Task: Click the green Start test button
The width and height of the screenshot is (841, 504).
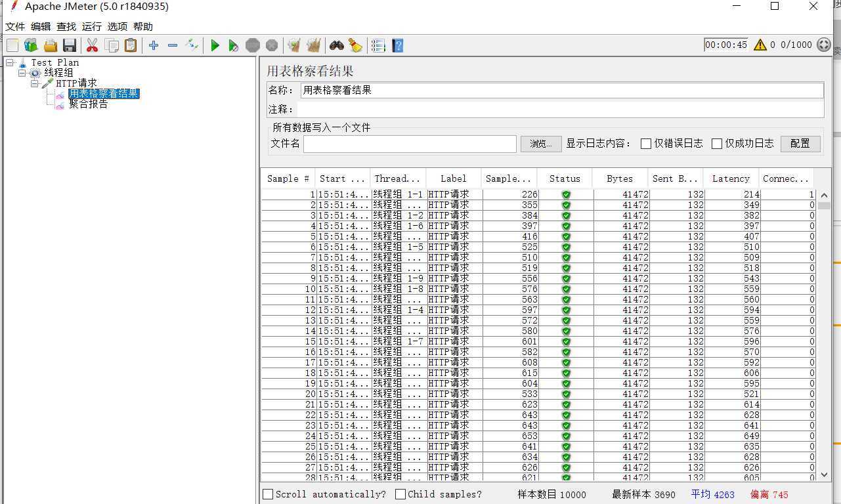Action: pyautogui.click(x=215, y=45)
